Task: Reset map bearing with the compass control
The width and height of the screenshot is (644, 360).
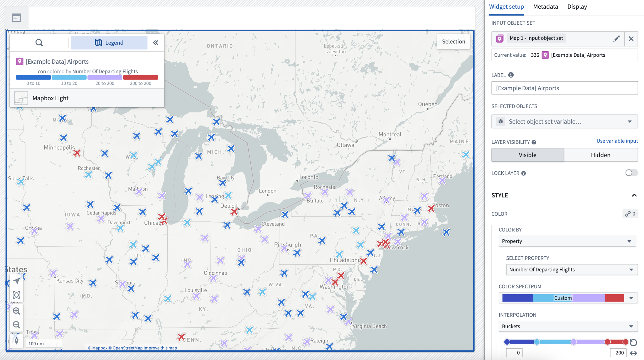Action: (x=16, y=340)
